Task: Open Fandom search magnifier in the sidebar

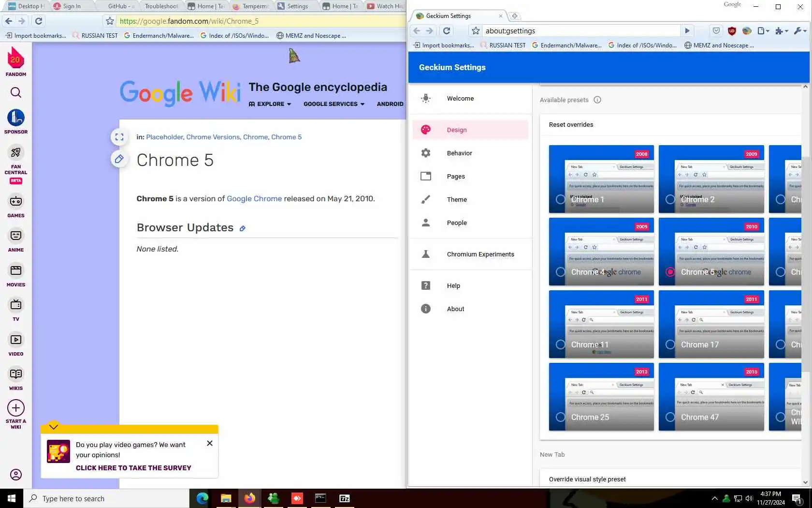Action: (16, 92)
